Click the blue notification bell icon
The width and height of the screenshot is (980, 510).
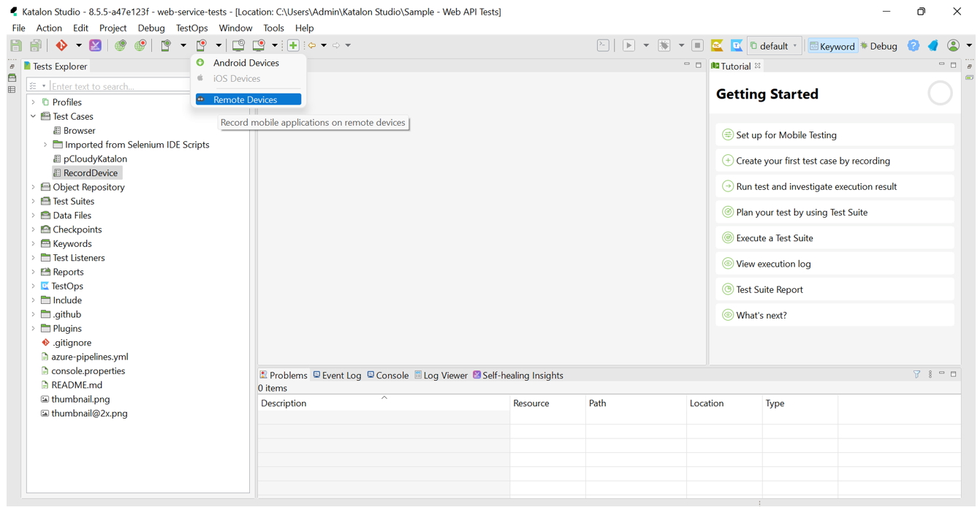(x=933, y=45)
